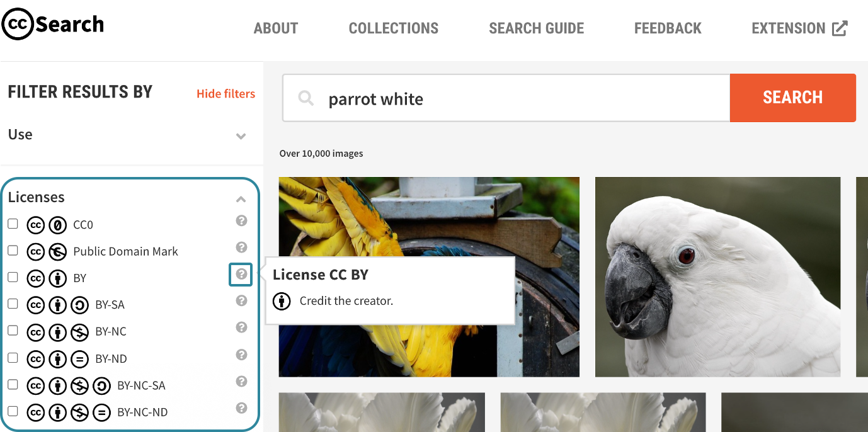Click the help icon next to BY-NC-ND

pos(241,408)
